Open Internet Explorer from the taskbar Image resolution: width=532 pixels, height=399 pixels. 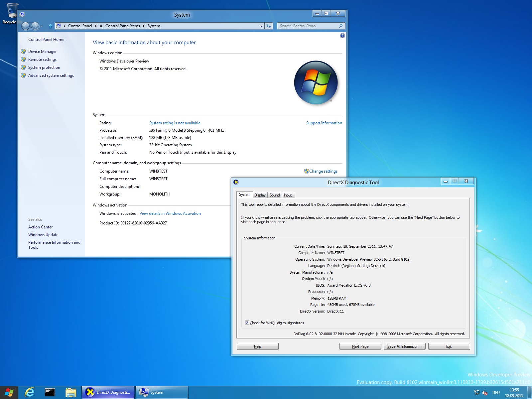tap(30, 392)
